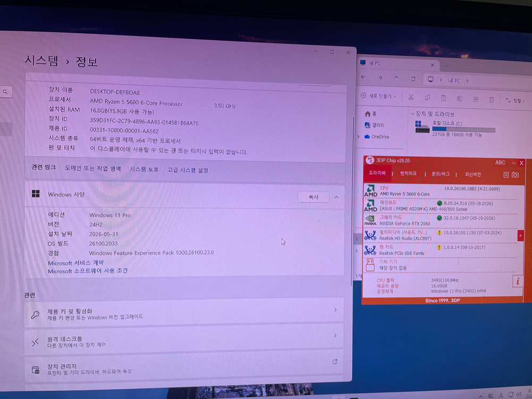
Task: Click the ABC language button in 3DP Chip
Action: [x=500, y=163]
